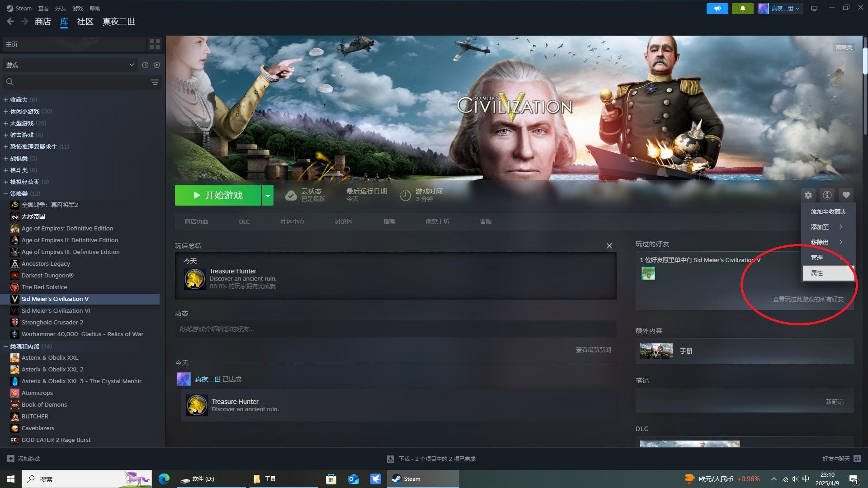Click the Treasure Hunter achievement icon in summary
This screenshot has width=868, height=488.
pos(195,279)
